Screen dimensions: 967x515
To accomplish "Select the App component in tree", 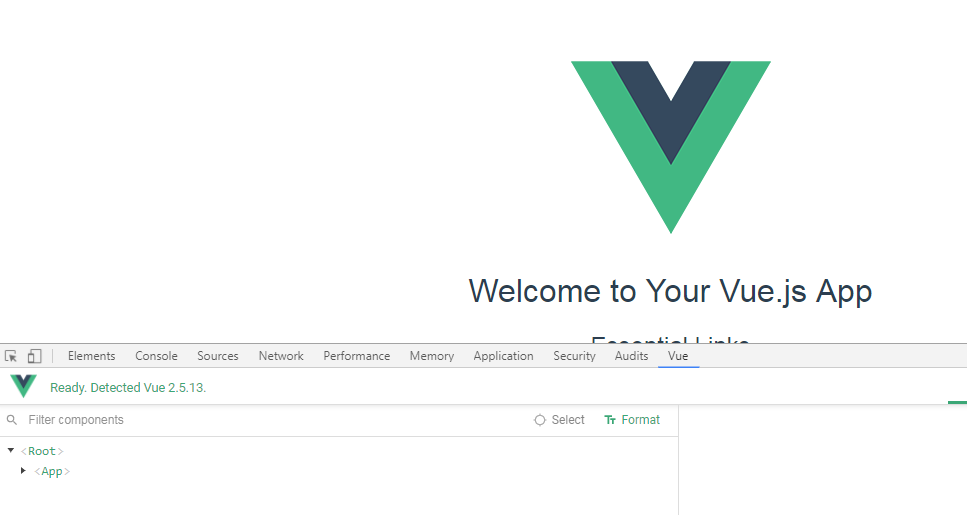I will click(x=52, y=471).
